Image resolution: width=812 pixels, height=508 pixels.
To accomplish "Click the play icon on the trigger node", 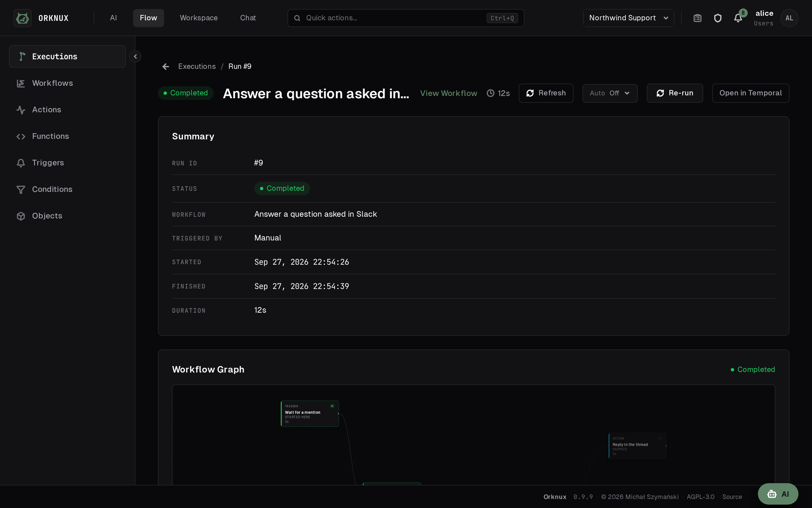I will [332, 406].
